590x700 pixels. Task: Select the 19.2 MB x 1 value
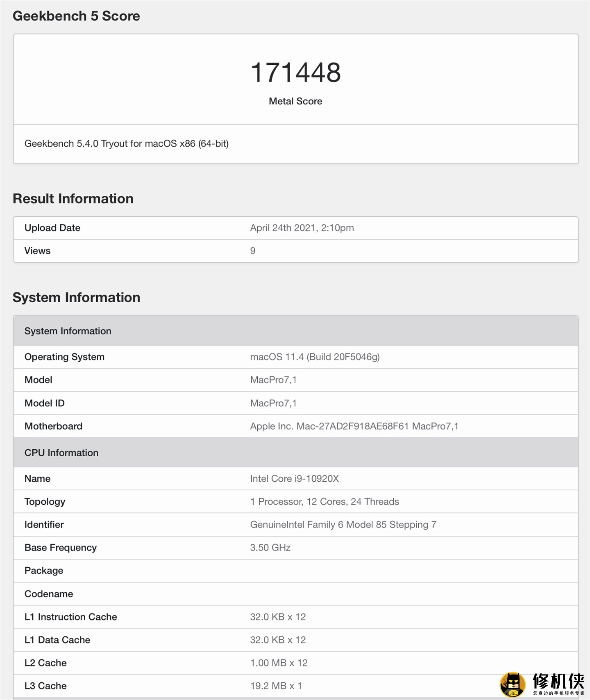[x=276, y=686]
